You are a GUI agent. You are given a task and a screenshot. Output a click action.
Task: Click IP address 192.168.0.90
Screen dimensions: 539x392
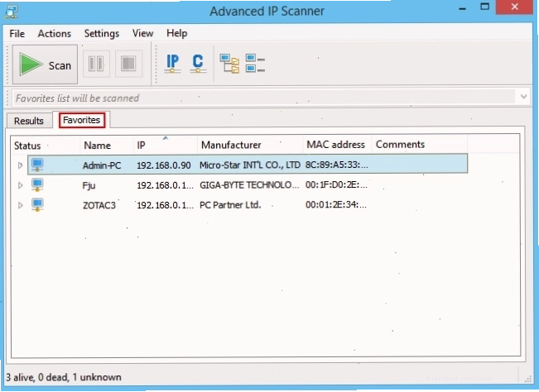pos(164,165)
